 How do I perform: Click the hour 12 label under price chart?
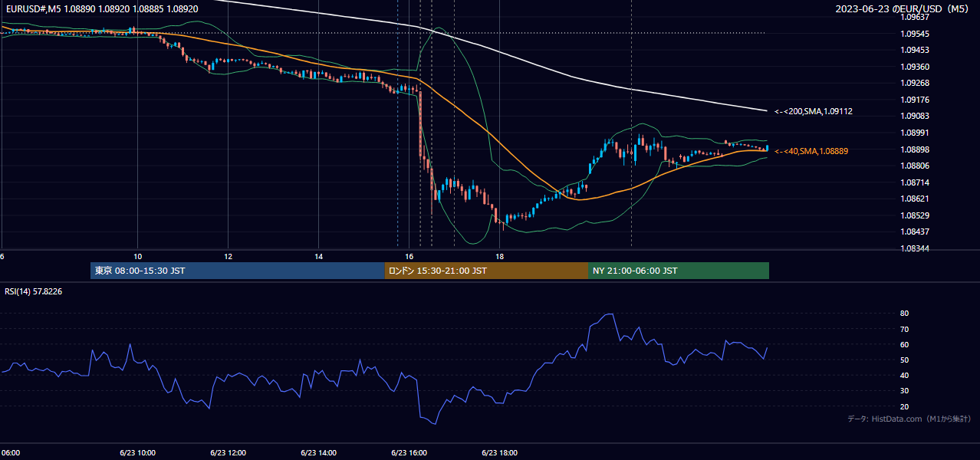click(x=229, y=256)
